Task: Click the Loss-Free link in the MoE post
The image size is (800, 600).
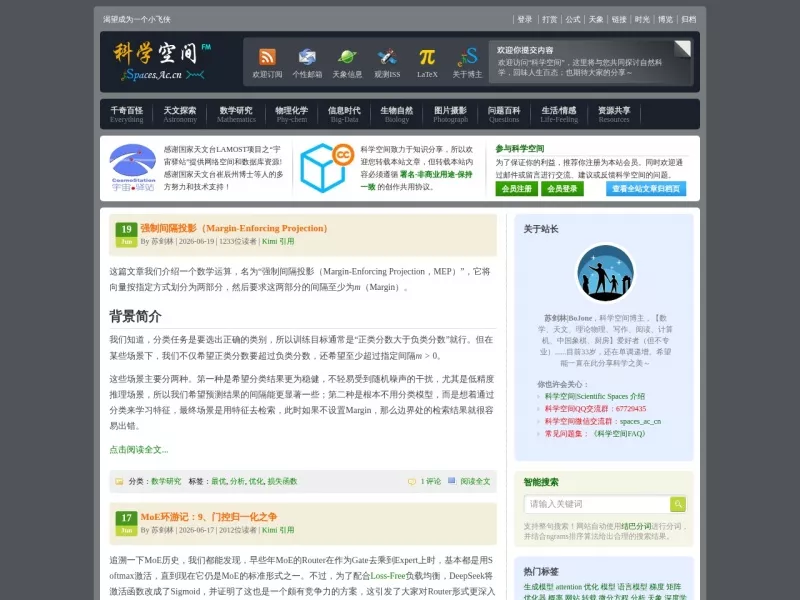Action: pos(388,576)
